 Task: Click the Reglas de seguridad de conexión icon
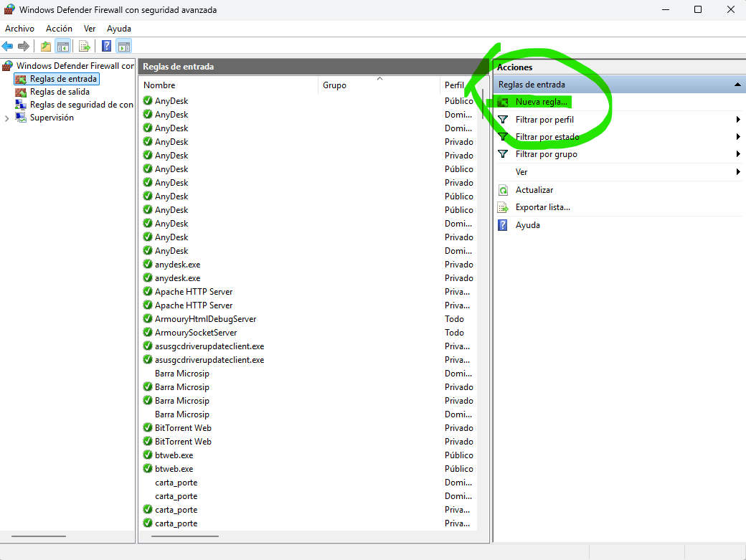(x=21, y=105)
